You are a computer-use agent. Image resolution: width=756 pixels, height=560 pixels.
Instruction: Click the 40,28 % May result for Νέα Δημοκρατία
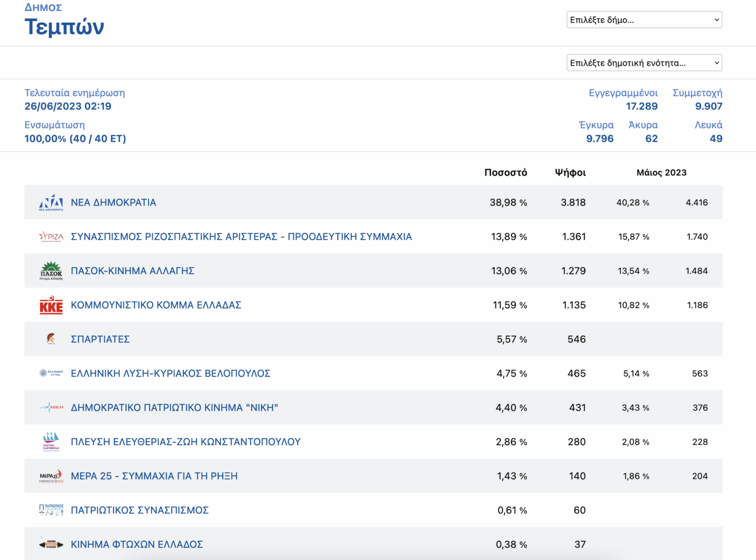coord(633,203)
